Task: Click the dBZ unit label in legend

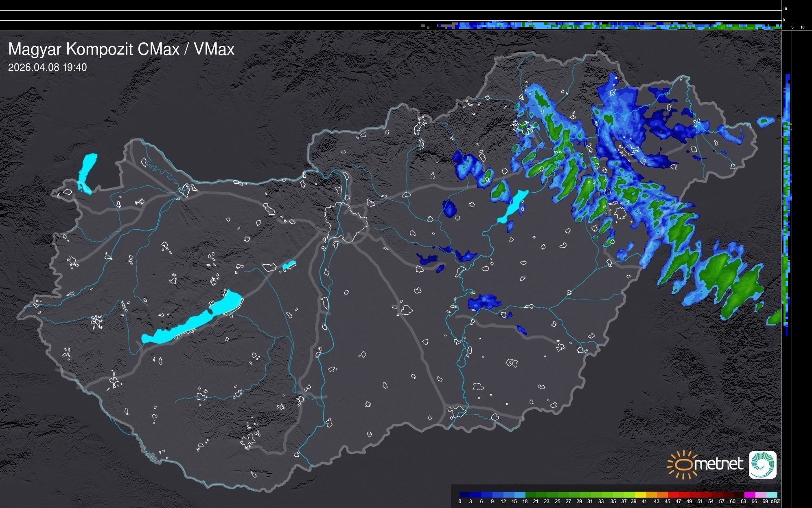Action: click(775, 501)
